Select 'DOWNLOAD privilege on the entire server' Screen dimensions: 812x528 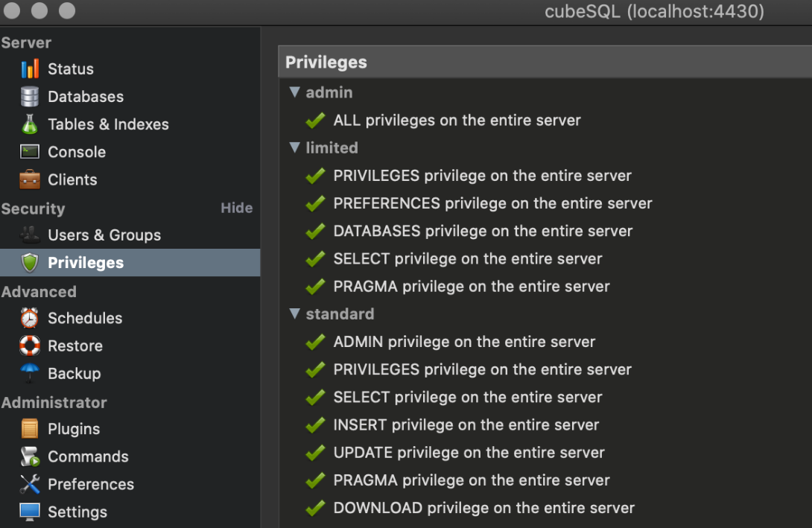point(483,508)
